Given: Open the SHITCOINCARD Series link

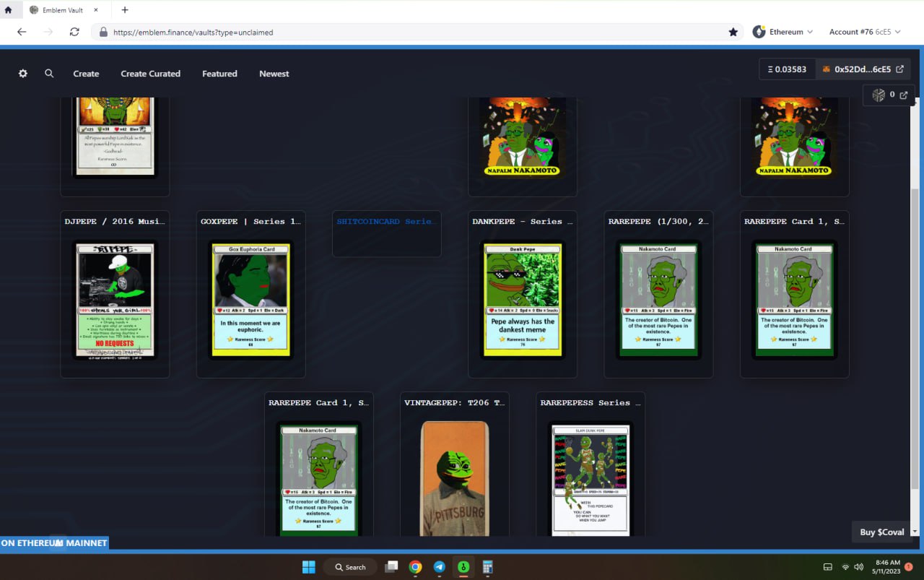Looking at the screenshot, I should point(386,222).
